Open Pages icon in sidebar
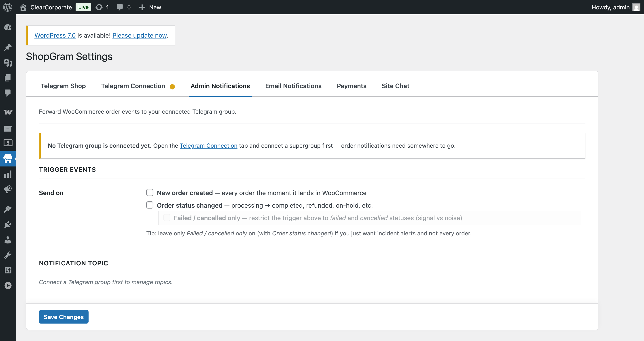The width and height of the screenshot is (644, 341). coord(8,78)
